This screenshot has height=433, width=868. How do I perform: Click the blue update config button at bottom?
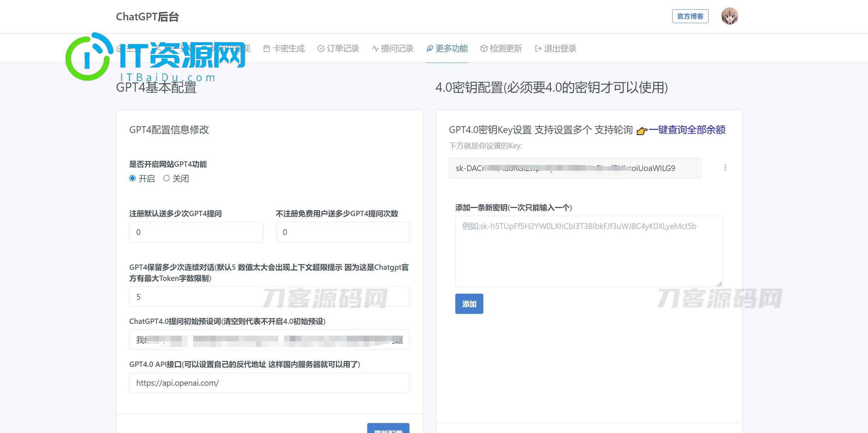pyautogui.click(x=388, y=428)
